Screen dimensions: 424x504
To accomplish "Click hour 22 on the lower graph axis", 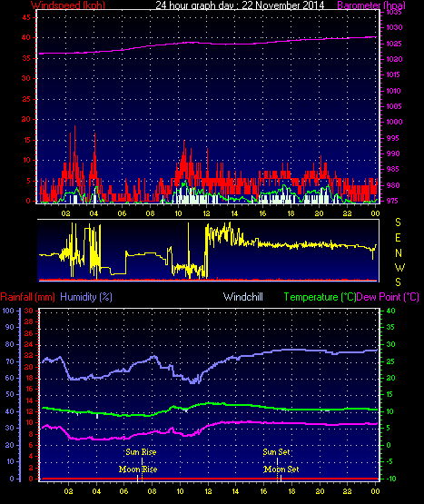I will click(348, 491).
